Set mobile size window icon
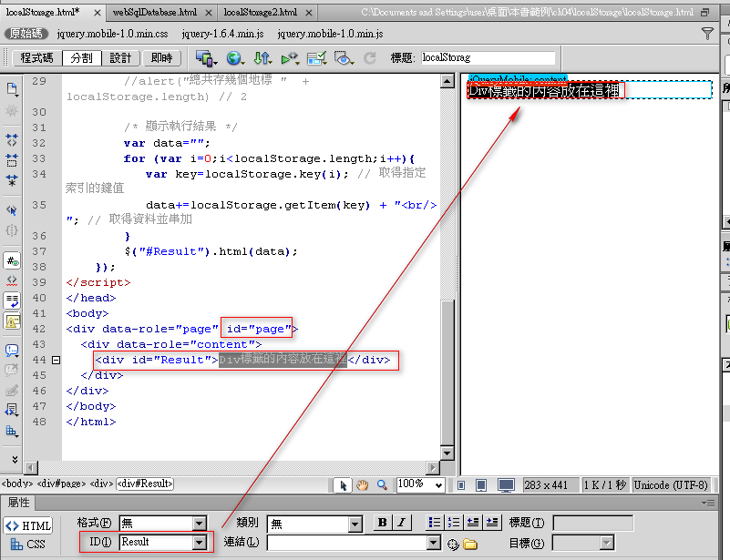 (x=461, y=485)
